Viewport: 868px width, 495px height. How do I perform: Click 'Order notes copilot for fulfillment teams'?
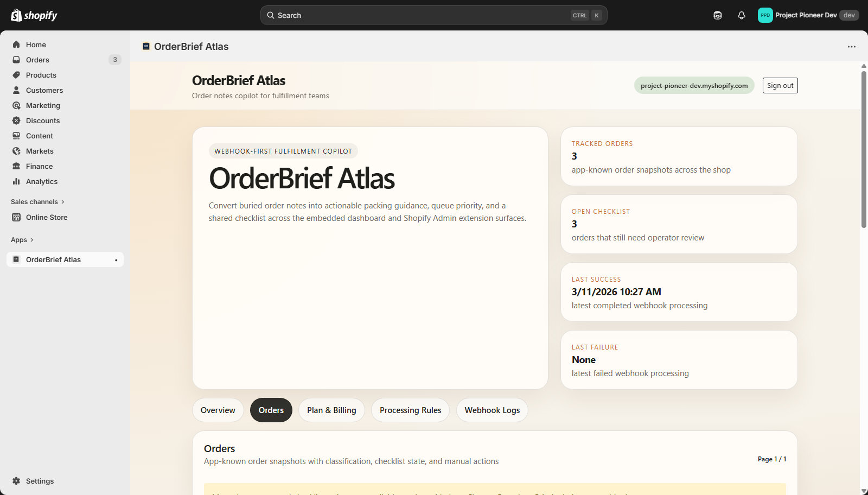[x=260, y=96]
